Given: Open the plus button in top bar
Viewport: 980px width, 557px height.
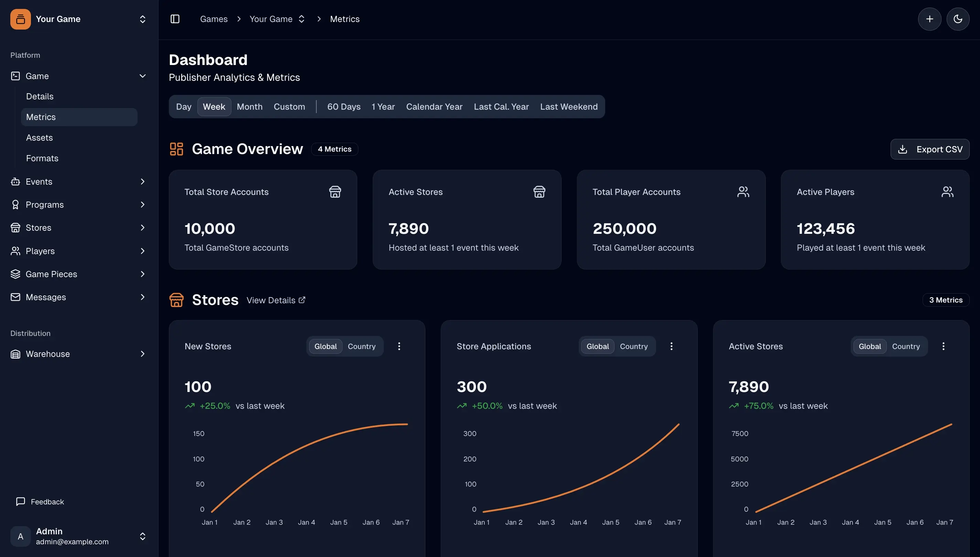Looking at the screenshot, I should [929, 19].
